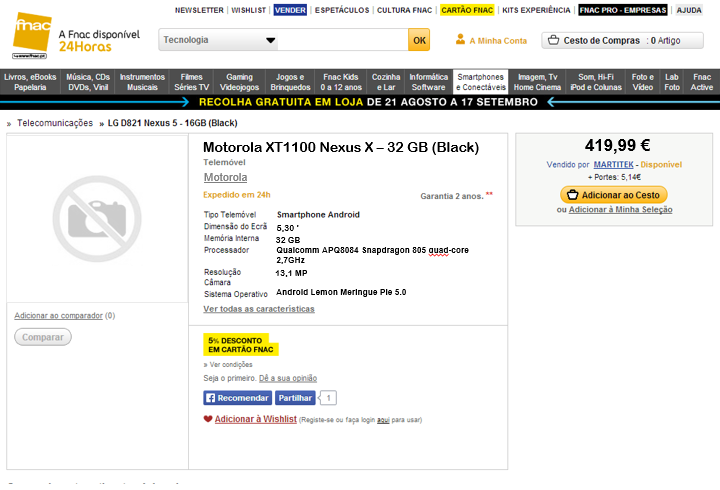Click the OK search button

tap(419, 40)
